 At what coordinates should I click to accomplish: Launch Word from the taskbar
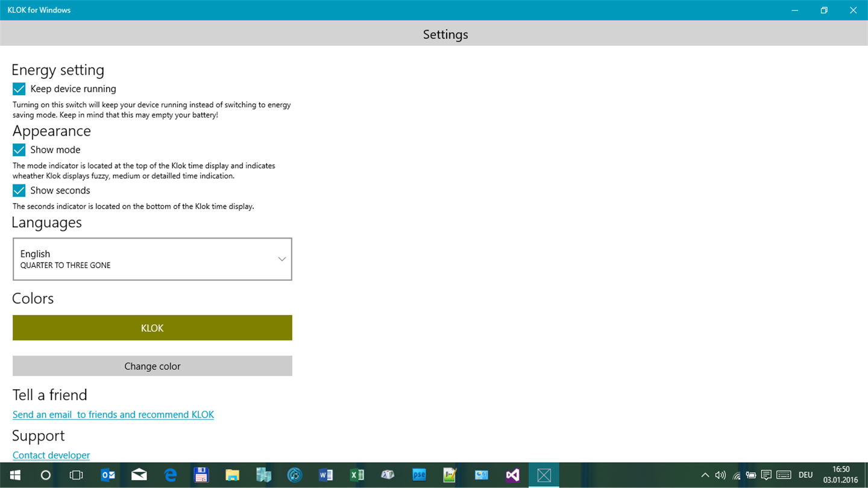tap(325, 475)
